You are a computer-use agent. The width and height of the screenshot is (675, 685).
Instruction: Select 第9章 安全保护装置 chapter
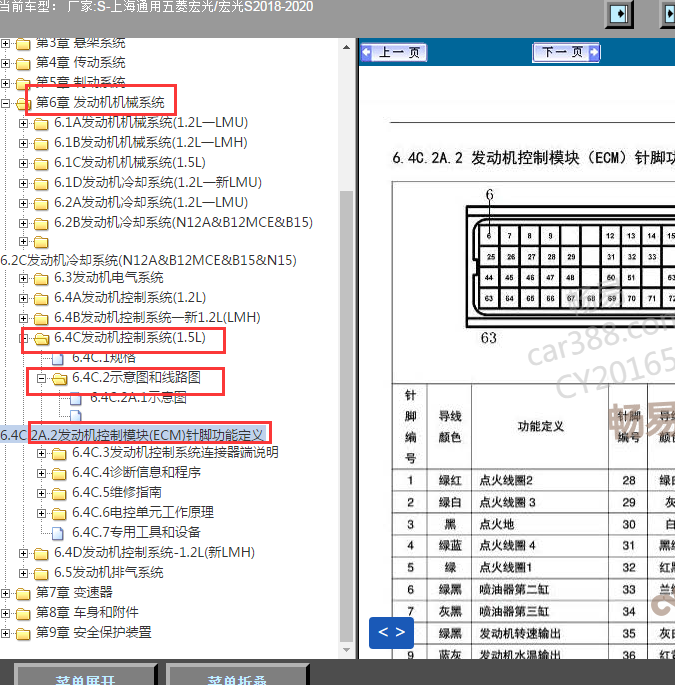(x=94, y=632)
